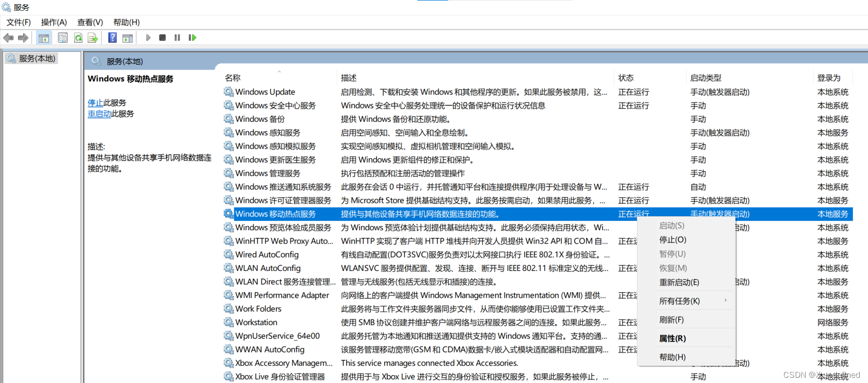
Task: Sort by the 启动类型 column header
Action: 706,78
